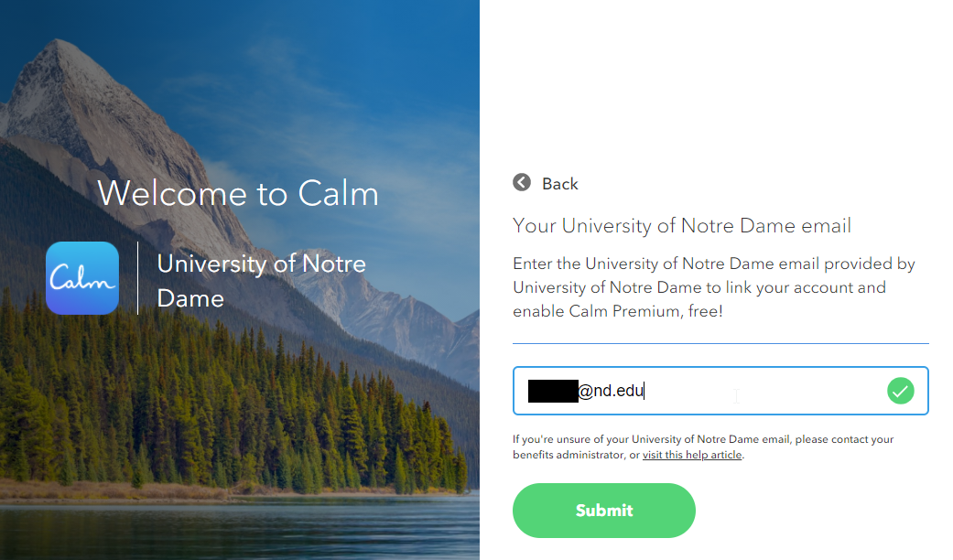This screenshot has width=953, height=560.
Task: Open the "visit this help article" link
Action: point(692,455)
